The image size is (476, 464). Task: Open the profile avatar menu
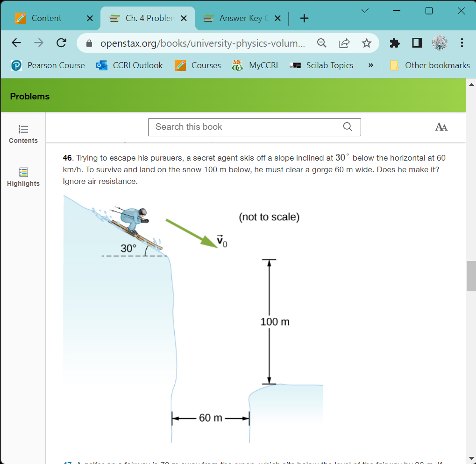click(440, 43)
